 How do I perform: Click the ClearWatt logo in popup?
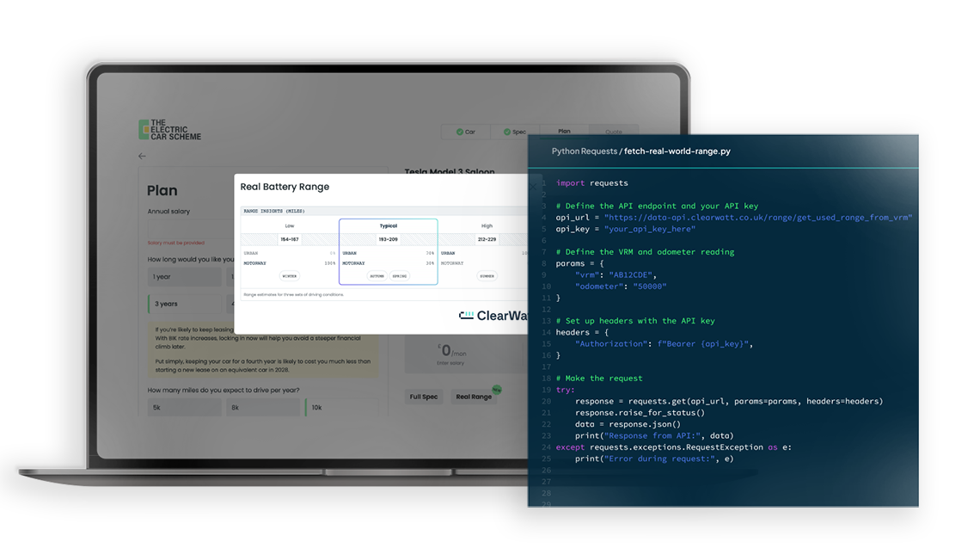(493, 316)
